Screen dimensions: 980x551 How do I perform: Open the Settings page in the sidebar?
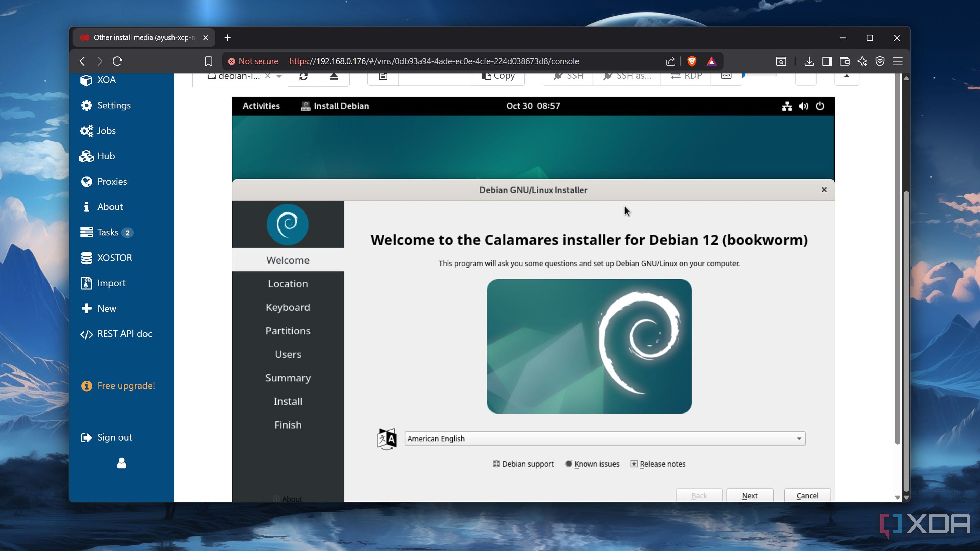106,105
